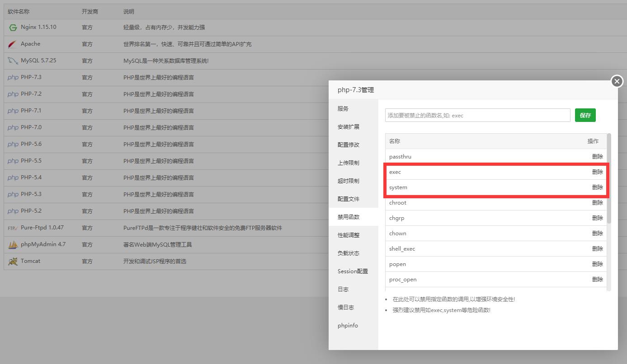Image resolution: width=627 pixels, height=364 pixels.
Task: Click the php icon beside PHP-5.6
Action: (x=13, y=145)
